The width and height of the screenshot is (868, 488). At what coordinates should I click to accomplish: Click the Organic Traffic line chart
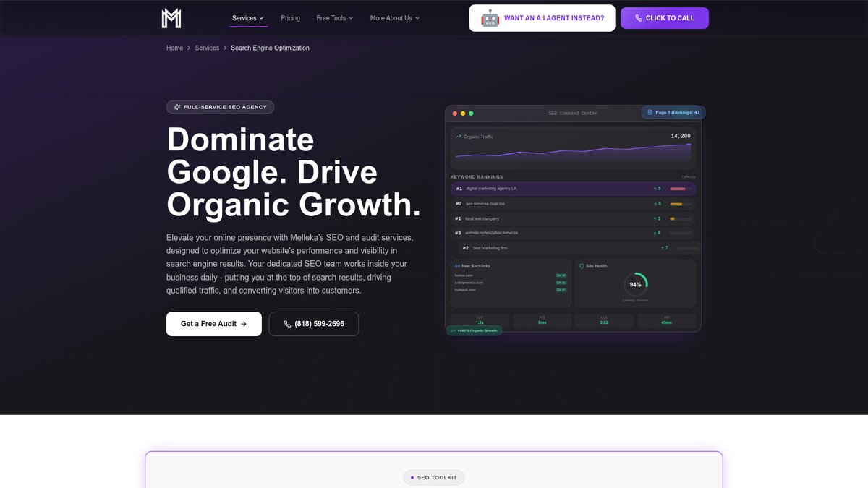tap(572, 154)
